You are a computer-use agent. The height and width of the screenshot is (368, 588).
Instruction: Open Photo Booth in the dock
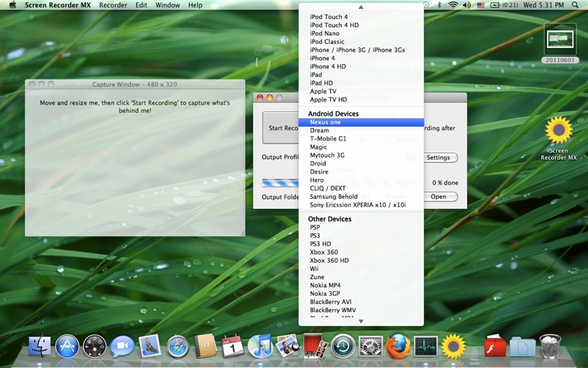(315, 345)
